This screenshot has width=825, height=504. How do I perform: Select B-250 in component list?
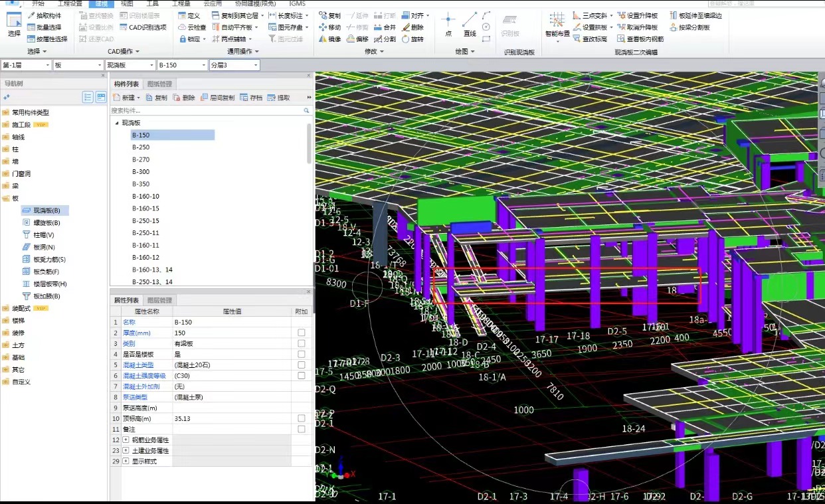pos(141,147)
